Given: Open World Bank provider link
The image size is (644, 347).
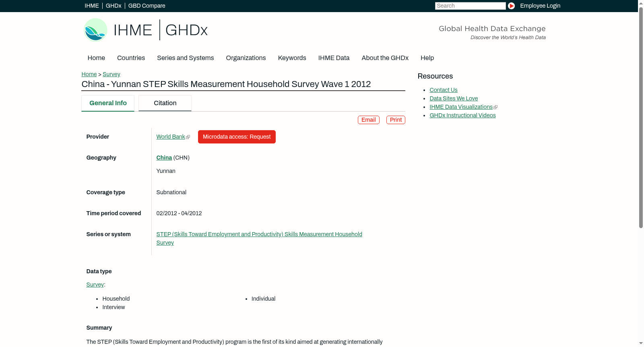Looking at the screenshot, I should pyautogui.click(x=171, y=137).
